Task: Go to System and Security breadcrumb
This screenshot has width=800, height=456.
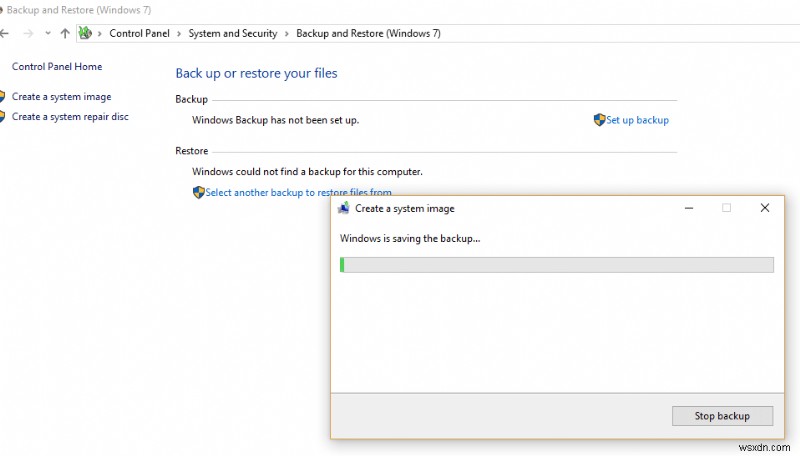Action: 233,34
